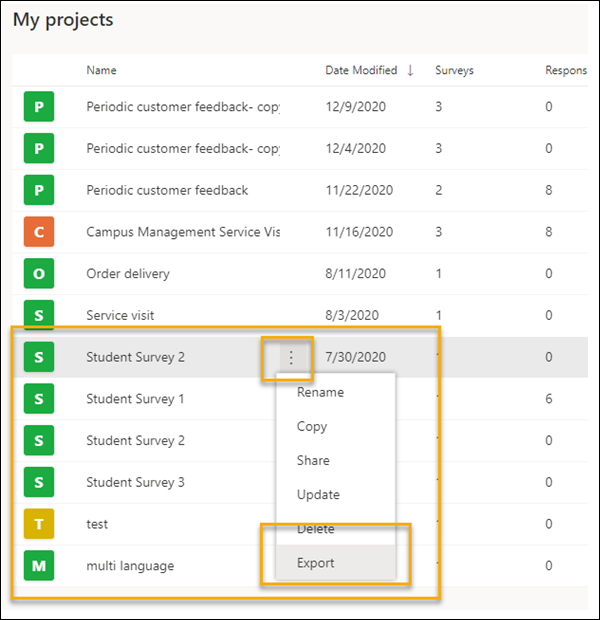The height and width of the screenshot is (620, 600).
Task: Click the S icon beside Service visit
Action: (39, 316)
